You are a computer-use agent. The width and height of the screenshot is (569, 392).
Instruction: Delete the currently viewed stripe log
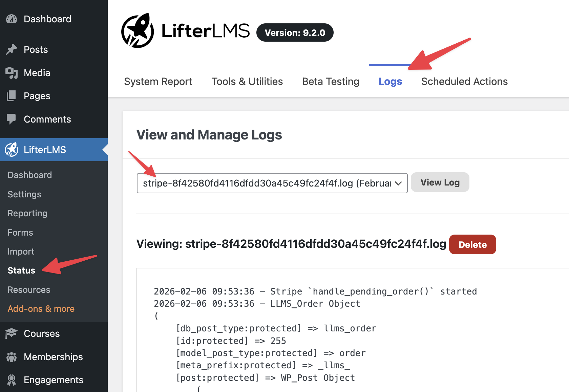(472, 244)
